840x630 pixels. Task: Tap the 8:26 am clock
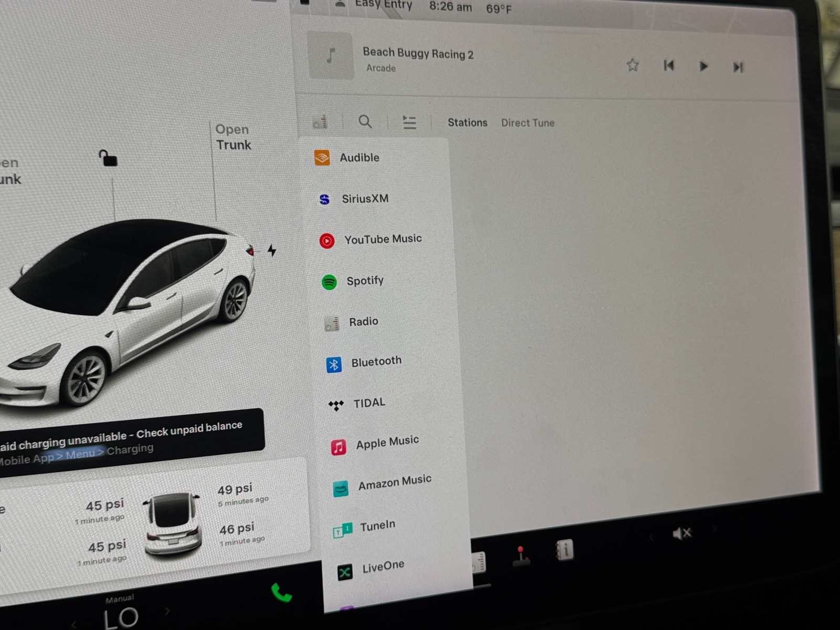(450, 7)
